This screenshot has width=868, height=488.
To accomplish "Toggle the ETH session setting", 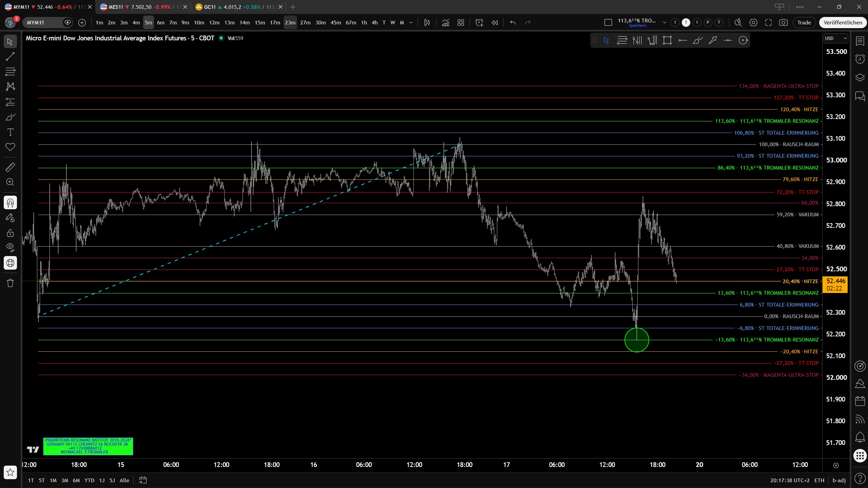I will 819,480.
